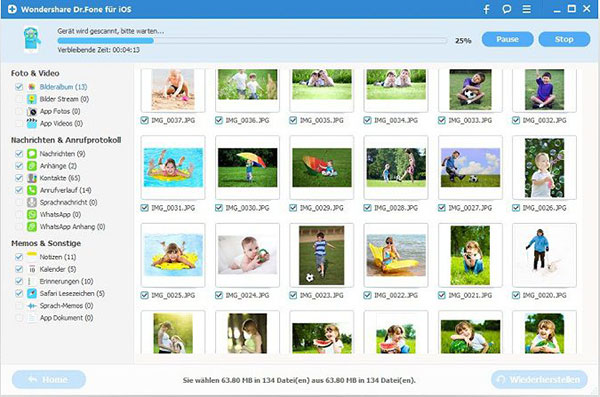Open the IMG_0033.JPG soccer boy thumbnail
Screen dimensions: 600x397
(x=470, y=90)
